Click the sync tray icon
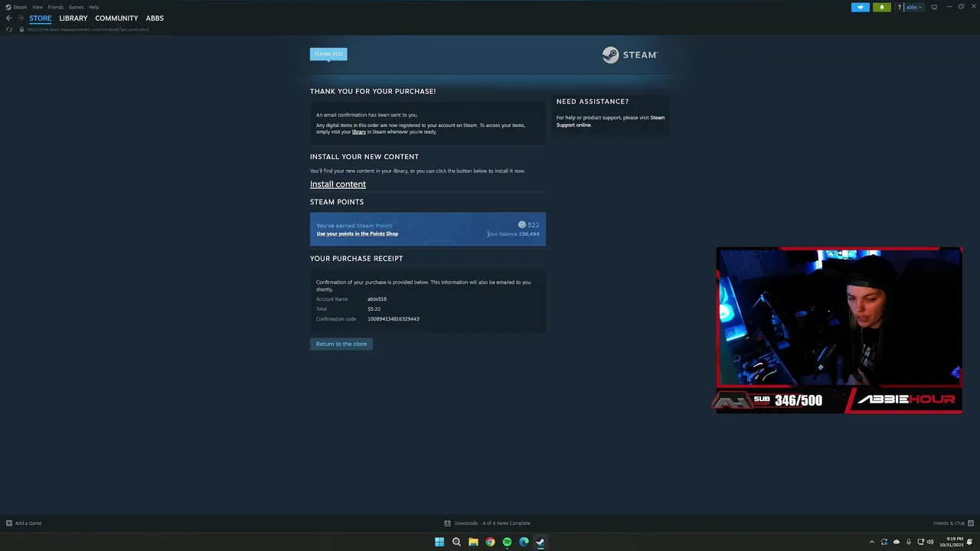Screen dimensions: 980x551 pos(884,542)
